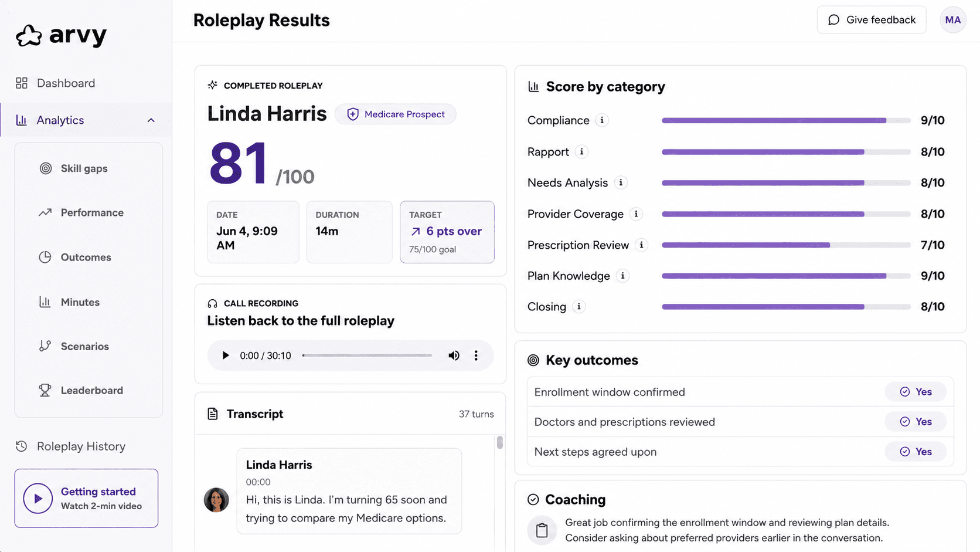View the Leaderboard page
This screenshot has width=980, height=552.
point(91,391)
